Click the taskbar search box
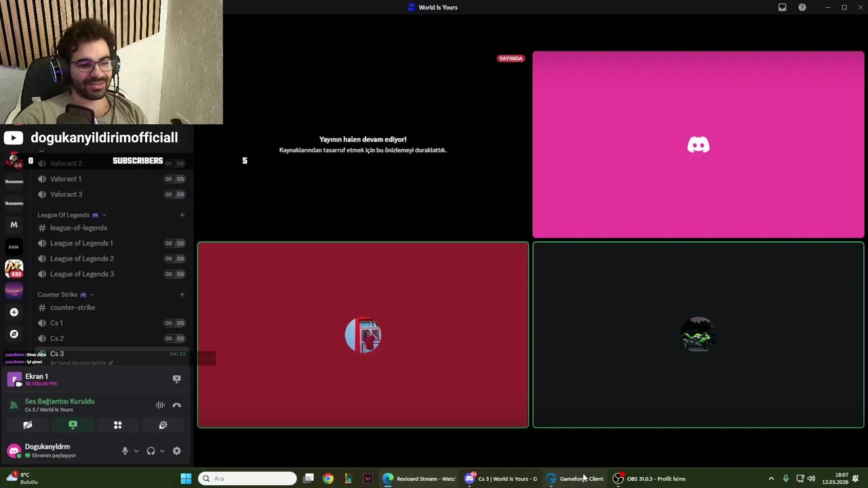 248,479
